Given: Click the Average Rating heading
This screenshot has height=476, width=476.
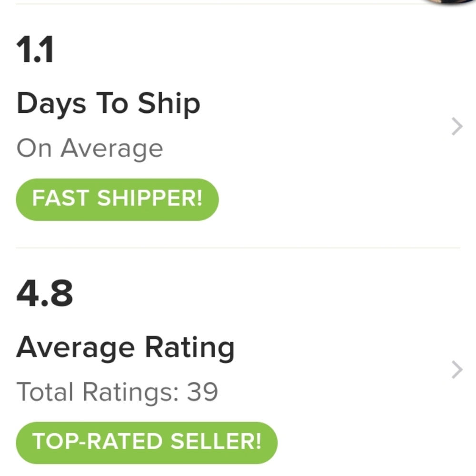Looking at the screenshot, I should click(x=125, y=347).
